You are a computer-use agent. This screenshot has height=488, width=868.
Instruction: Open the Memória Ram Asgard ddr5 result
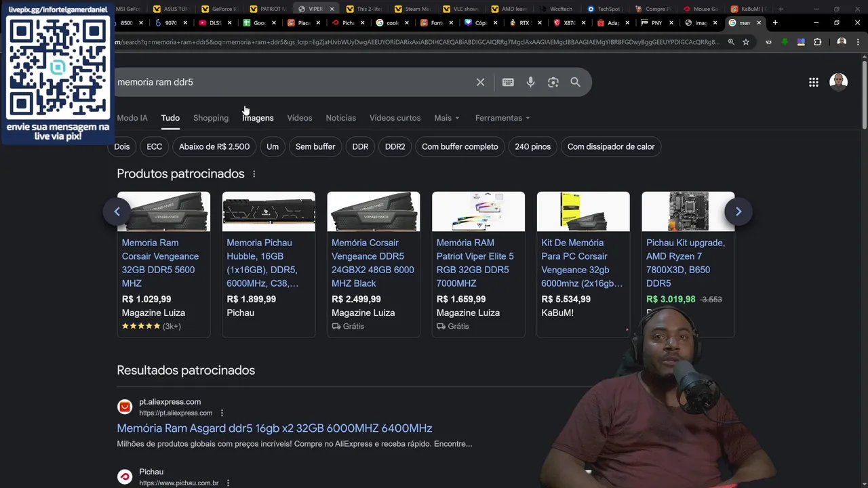tap(274, 428)
